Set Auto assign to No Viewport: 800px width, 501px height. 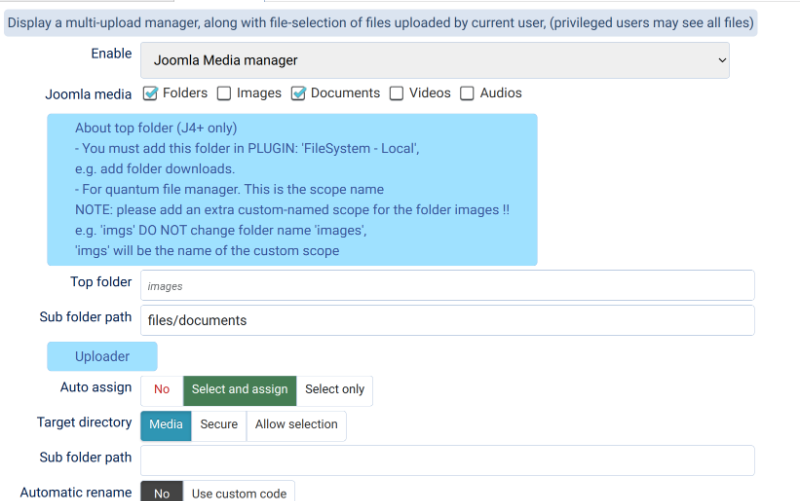(x=162, y=390)
